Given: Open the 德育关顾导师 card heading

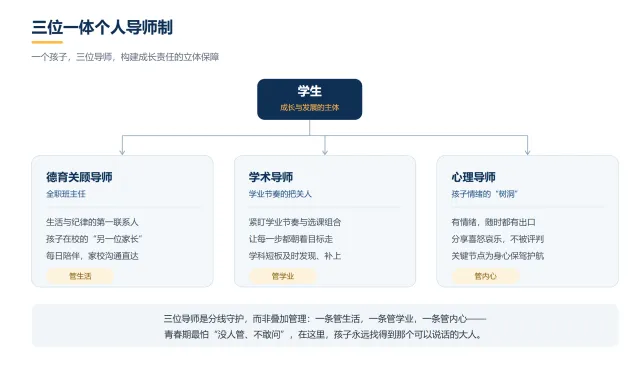Looking at the screenshot, I should coord(79,177).
